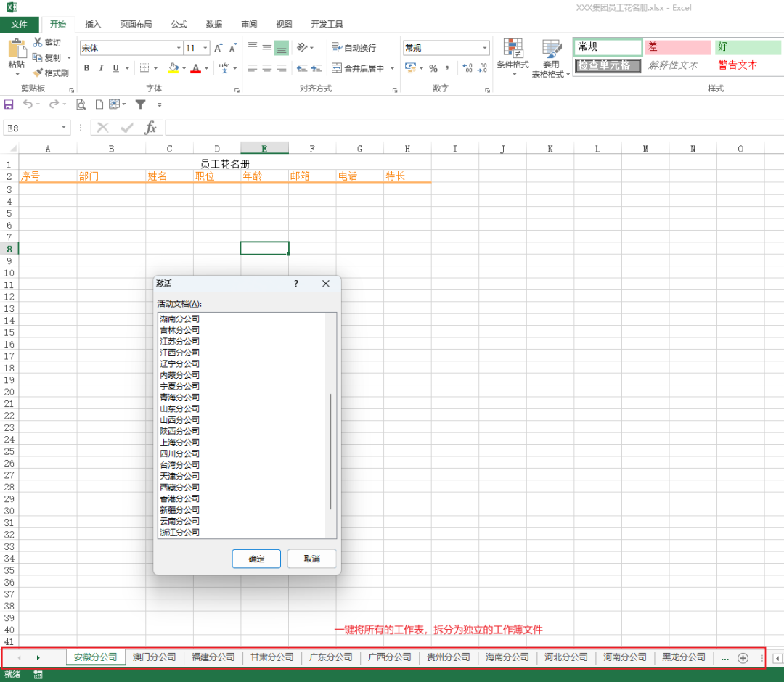
Task: Open 条件格式 conditional formatting
Action: [x=513, y=57]
